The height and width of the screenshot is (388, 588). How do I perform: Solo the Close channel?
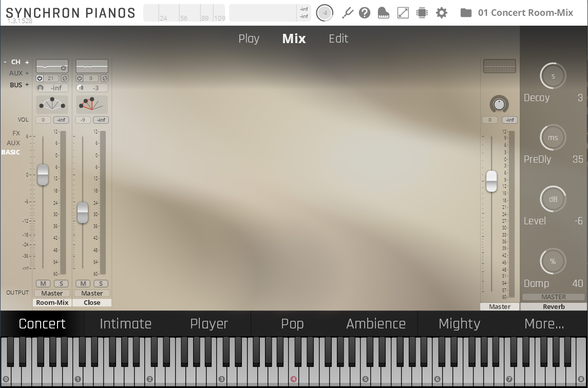click(x=101, y=284)
